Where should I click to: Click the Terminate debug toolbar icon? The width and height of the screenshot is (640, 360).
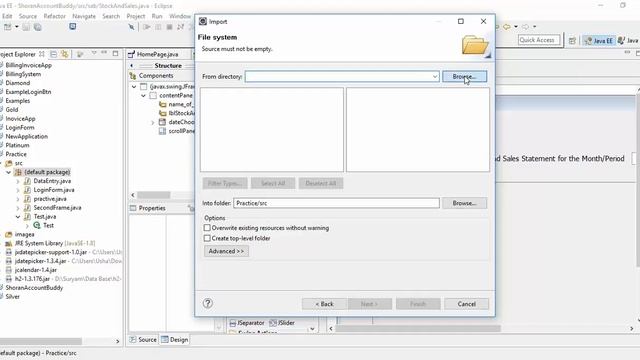(169, 27)
